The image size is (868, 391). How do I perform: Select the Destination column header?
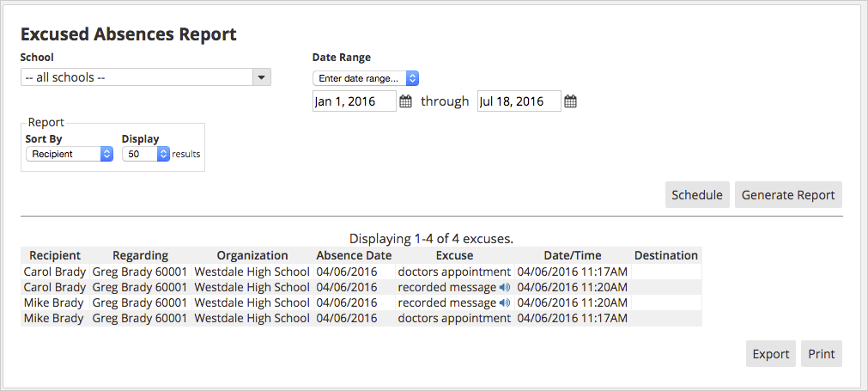tap(666, 255)
